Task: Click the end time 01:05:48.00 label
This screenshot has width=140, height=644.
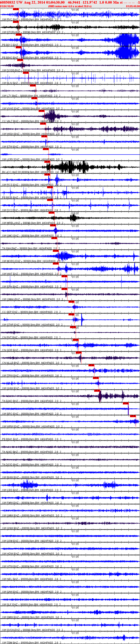Action: click(x=133, y=6)
